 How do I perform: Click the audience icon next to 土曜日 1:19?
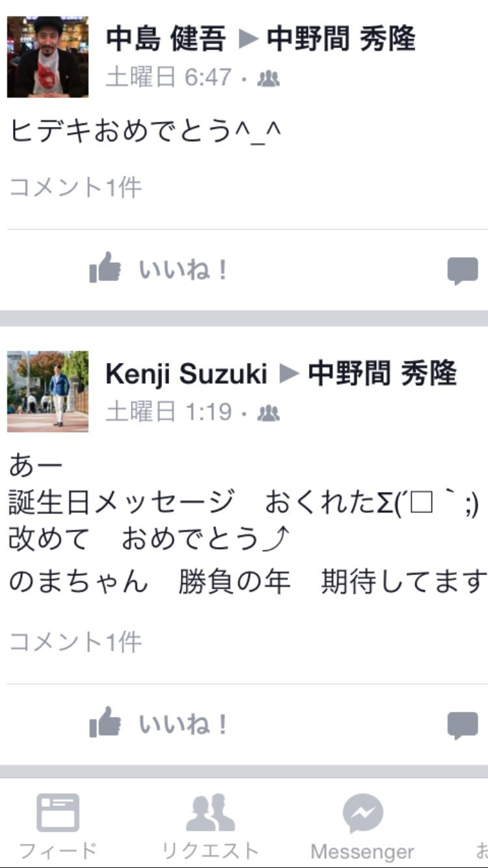click(x=268, y=413)
